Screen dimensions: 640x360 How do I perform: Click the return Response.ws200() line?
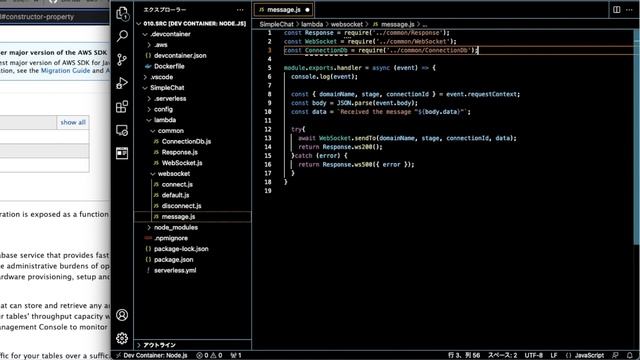tap(340, 147)
